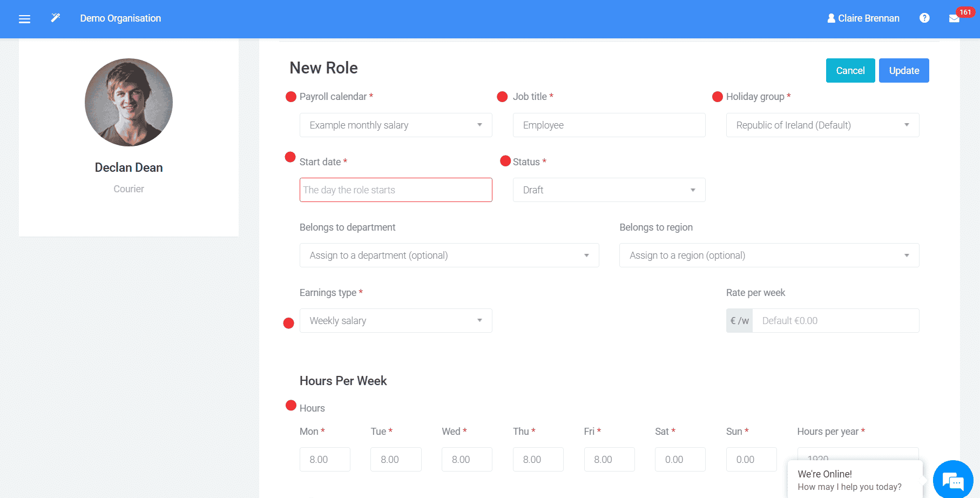The height and width of the screenshot is (498, 980).
Task: Click the Claire Brennan user profile icon
Action: (x=830, y=18)
